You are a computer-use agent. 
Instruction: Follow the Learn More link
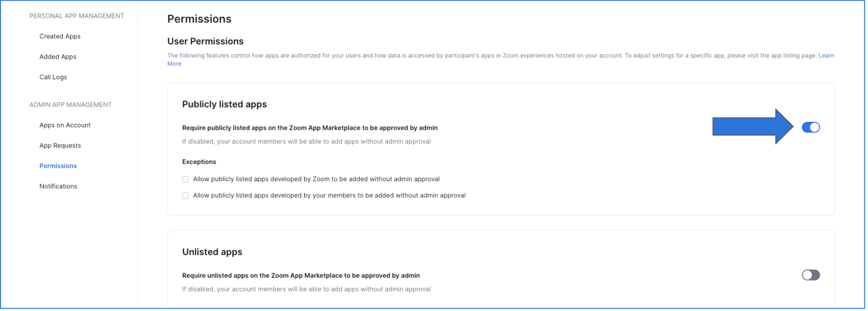pyautogui.click(x=826, y=56)
